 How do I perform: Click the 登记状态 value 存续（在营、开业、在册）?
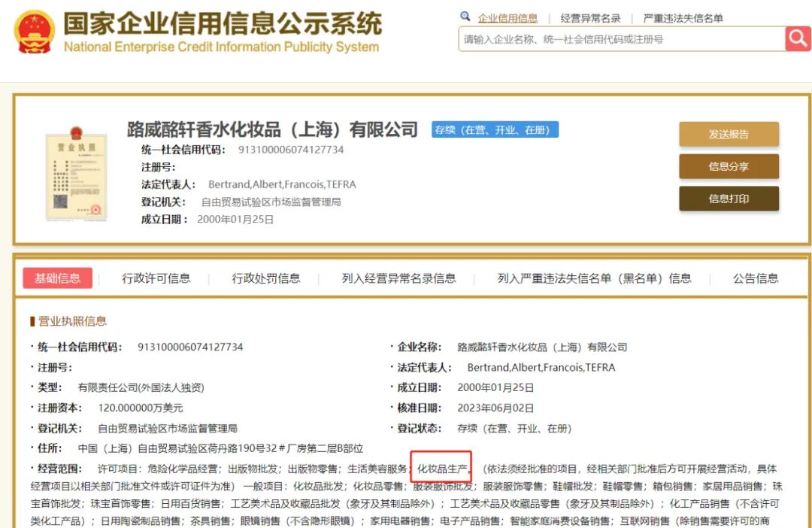pyautogui.click(x=514, y=429)
